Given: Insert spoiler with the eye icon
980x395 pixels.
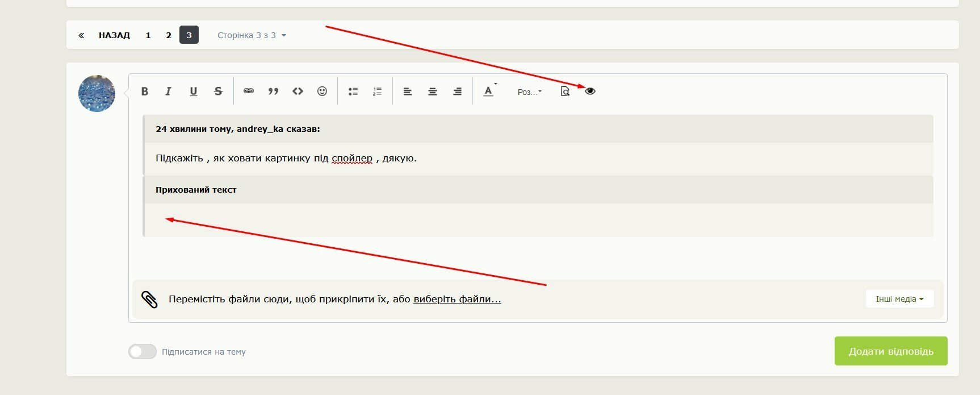Looking at the screenshot, I should click(x=590, y=91).
